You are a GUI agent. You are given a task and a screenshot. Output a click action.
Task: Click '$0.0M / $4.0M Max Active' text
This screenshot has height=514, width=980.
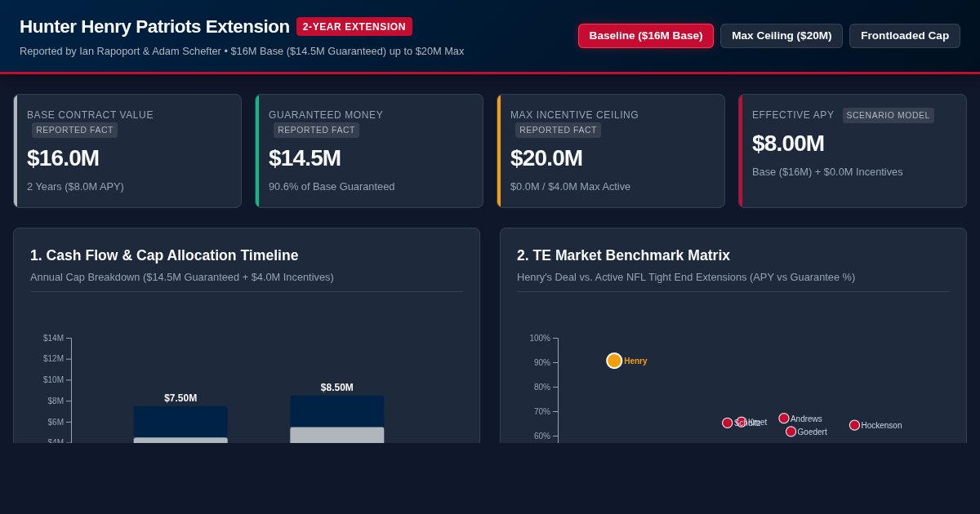click(570, 187)
